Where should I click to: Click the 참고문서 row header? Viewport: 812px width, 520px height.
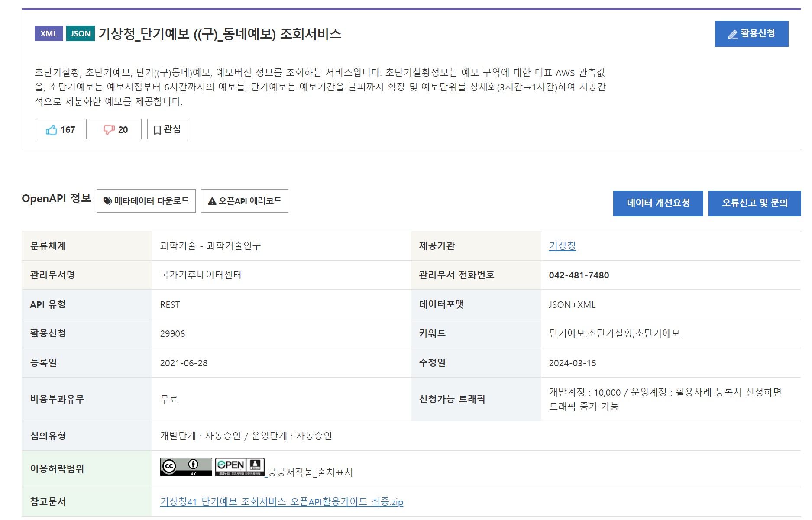point(87,502)
